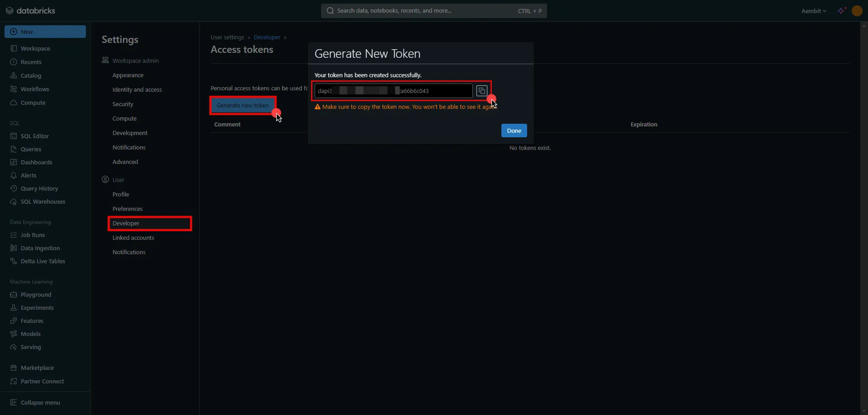
Task: Click the generated token text field
Action: 393,91
